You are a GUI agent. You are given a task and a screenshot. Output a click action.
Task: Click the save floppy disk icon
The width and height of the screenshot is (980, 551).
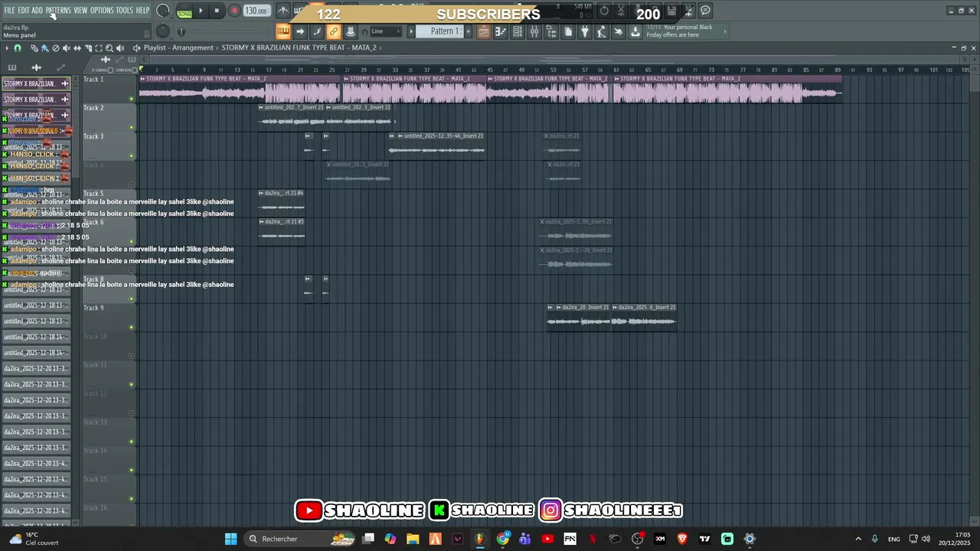671,11
